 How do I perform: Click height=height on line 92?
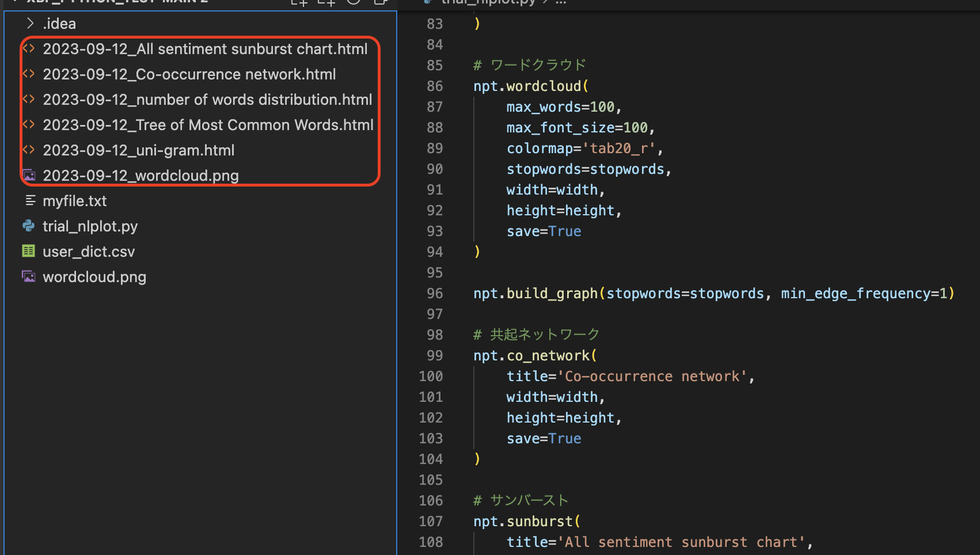click(x=561, y=211)
